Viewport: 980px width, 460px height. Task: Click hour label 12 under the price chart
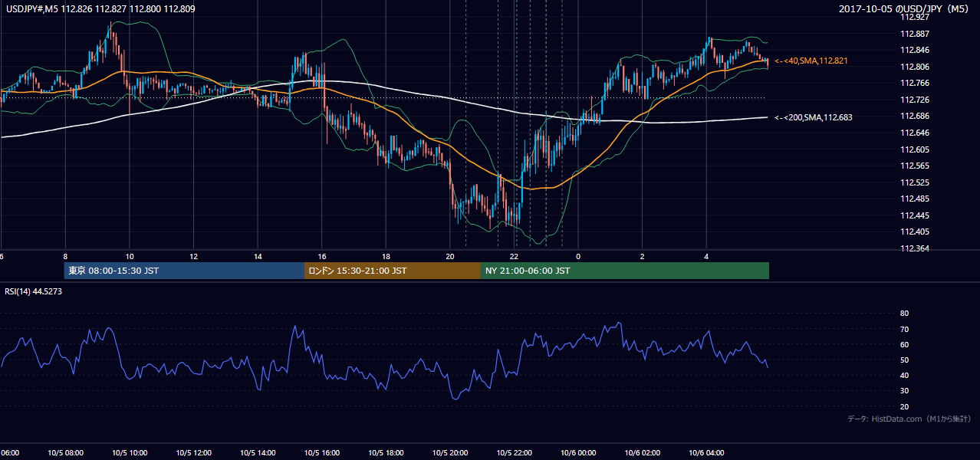[x=194, y=256]
